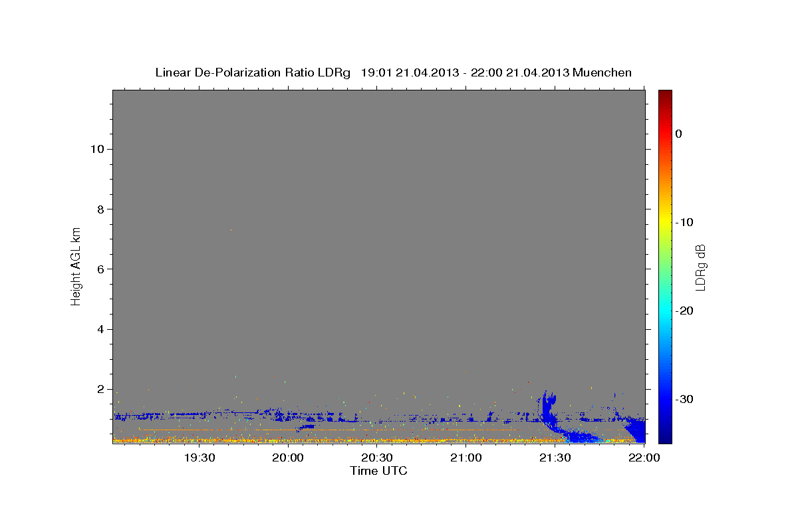Click the 20:00 time tick label
This screenshot has height=532, width=798.
288,458
